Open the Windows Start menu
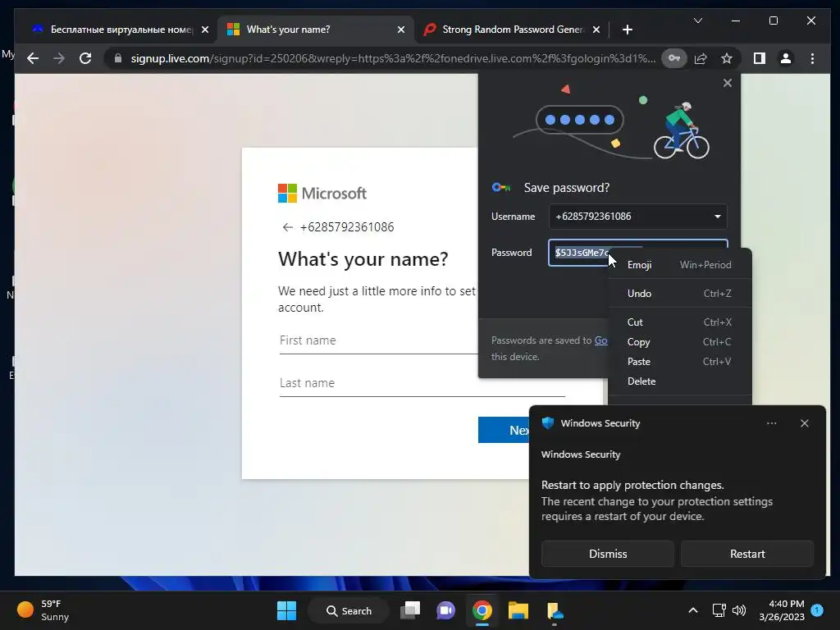The width and height of the screenshot is (840, 630). [286, 610]
